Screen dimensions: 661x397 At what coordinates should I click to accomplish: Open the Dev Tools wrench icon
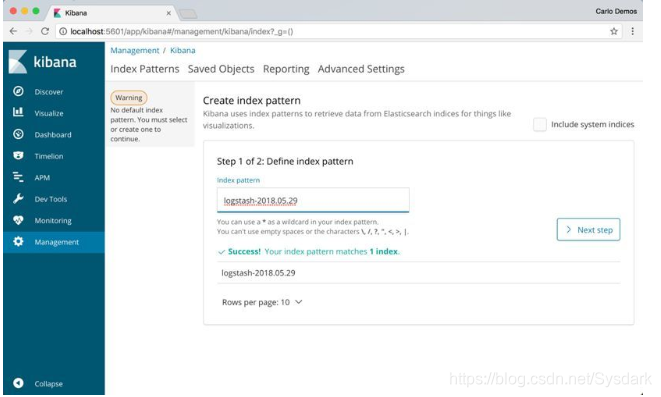pos(18,198)
